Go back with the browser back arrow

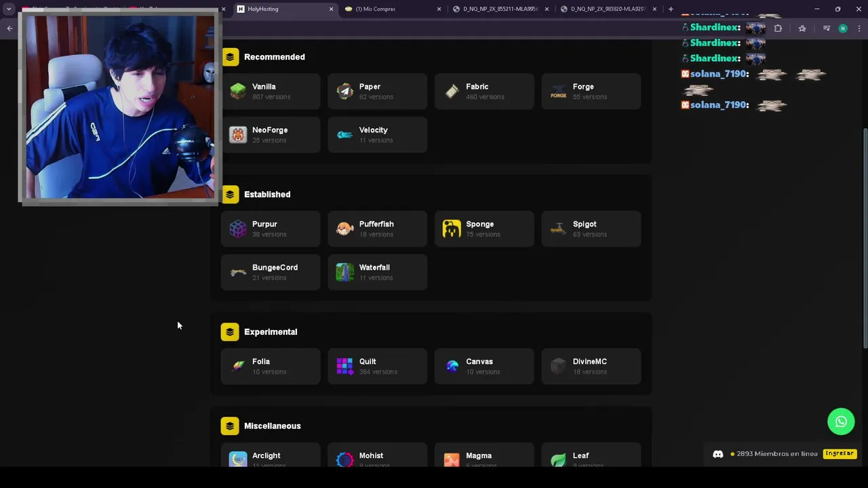click(9, 28)
